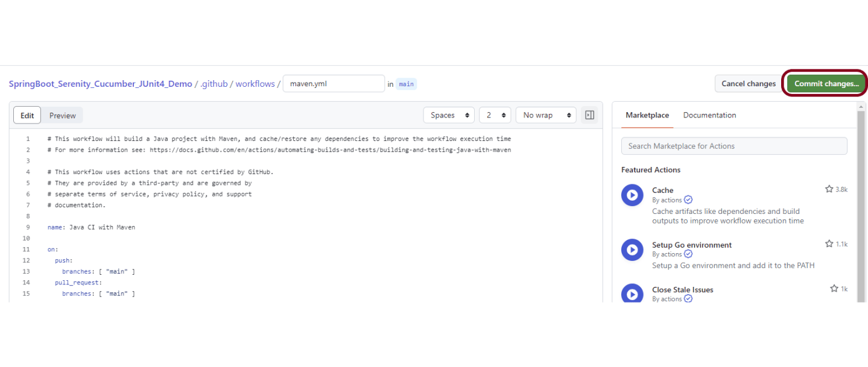868x367 pixels.
Task: Click the Setup Go environment play icon
Action: point(632,249)
